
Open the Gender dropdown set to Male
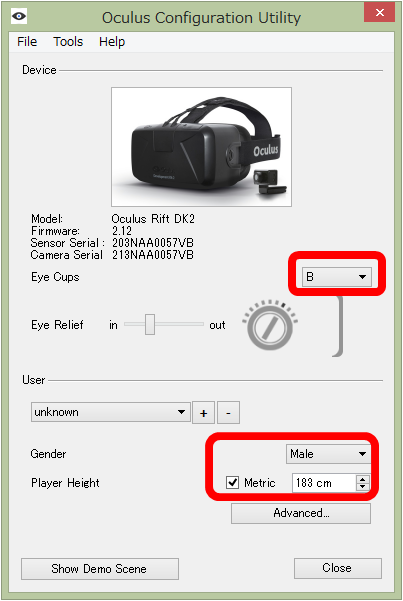click(328, 454)
